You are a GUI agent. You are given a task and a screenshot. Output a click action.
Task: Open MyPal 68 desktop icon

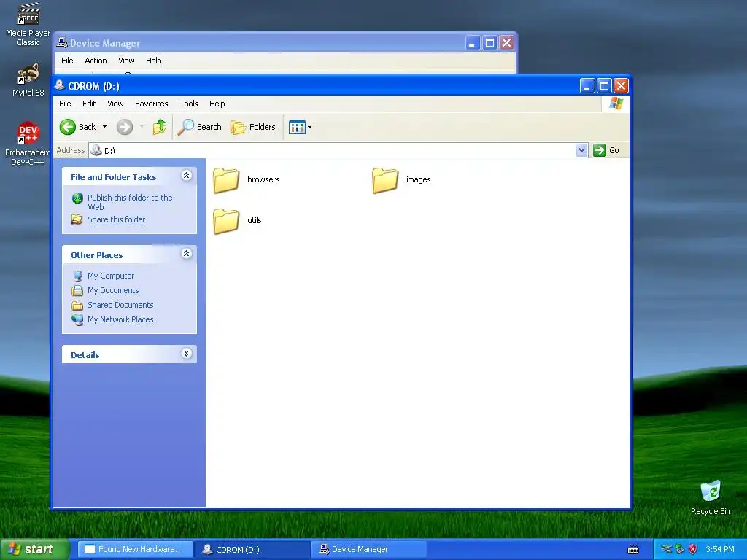coord(28,80)
